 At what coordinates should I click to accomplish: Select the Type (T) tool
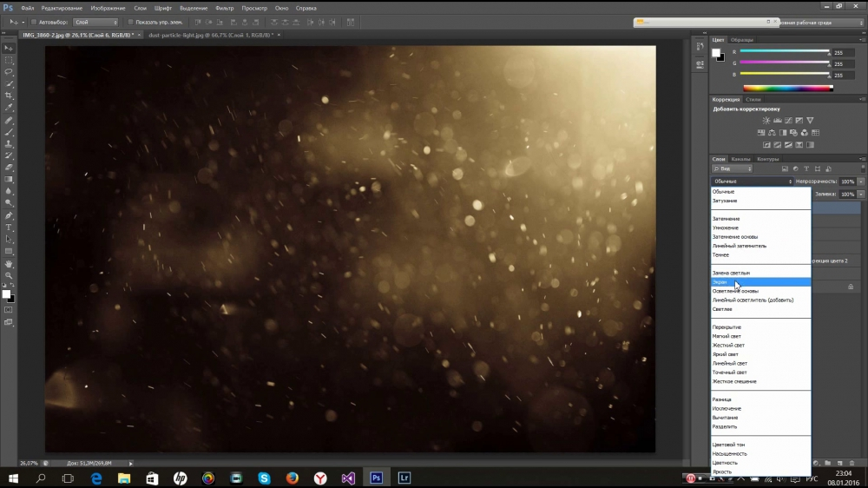point(9,227)
